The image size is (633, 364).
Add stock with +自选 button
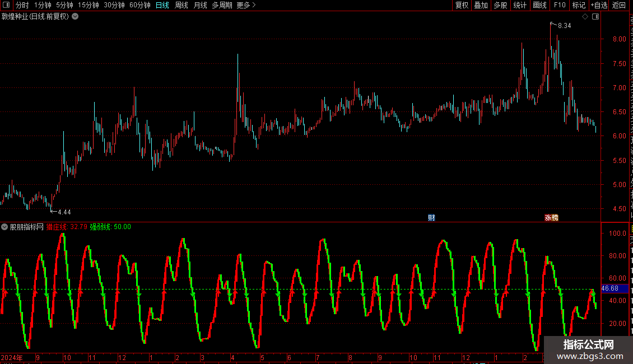click(599, 5)
